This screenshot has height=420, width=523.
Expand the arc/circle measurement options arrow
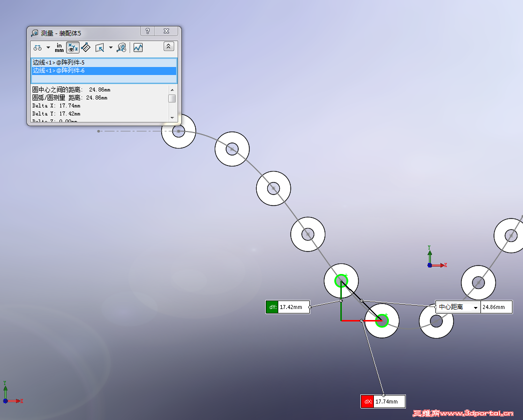[x=49, y=47]
